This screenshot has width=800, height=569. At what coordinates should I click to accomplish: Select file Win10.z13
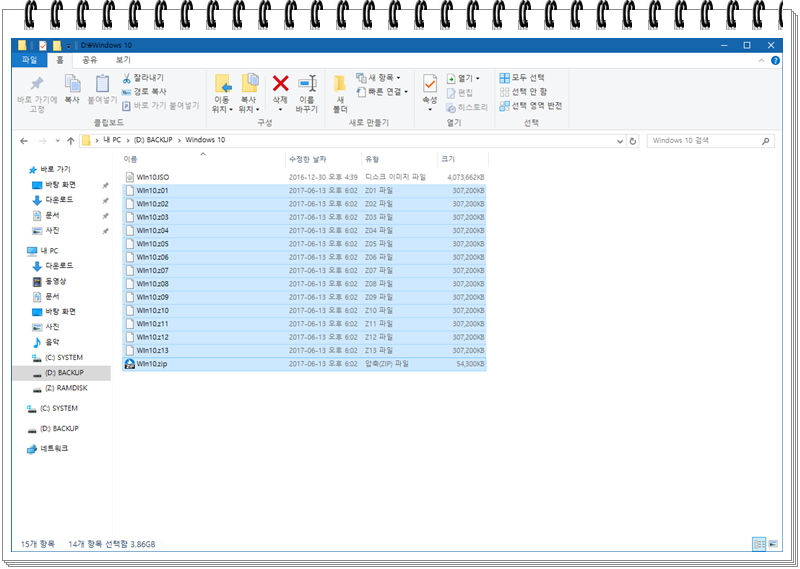[304, 351]
